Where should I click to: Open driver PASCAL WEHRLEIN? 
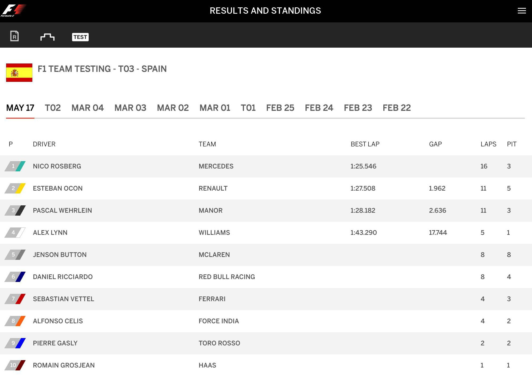(62, 211)
